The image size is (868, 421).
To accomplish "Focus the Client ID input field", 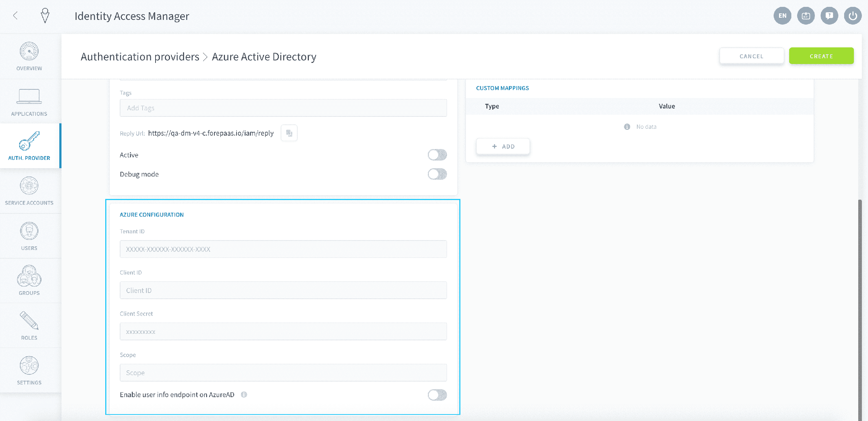I will (x=283, y=290).
